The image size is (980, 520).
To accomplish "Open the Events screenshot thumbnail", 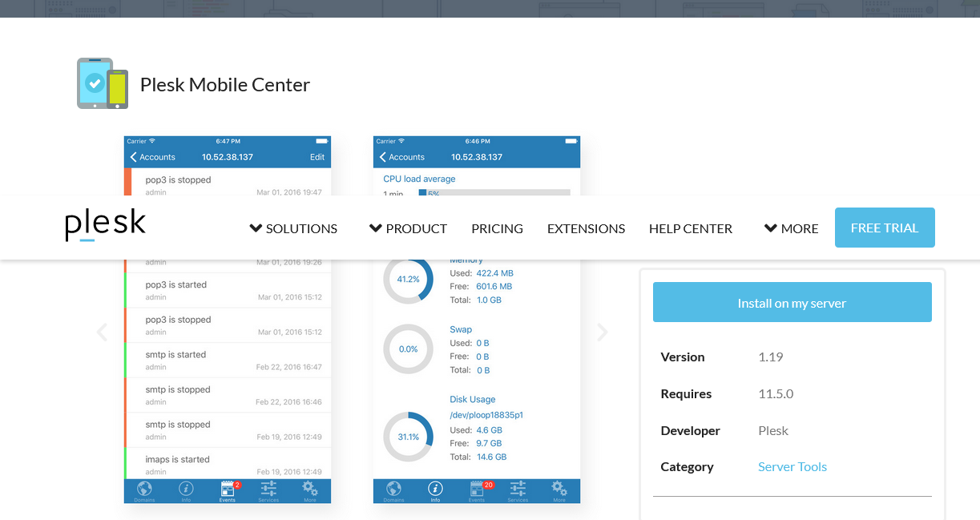I will 228,320.
